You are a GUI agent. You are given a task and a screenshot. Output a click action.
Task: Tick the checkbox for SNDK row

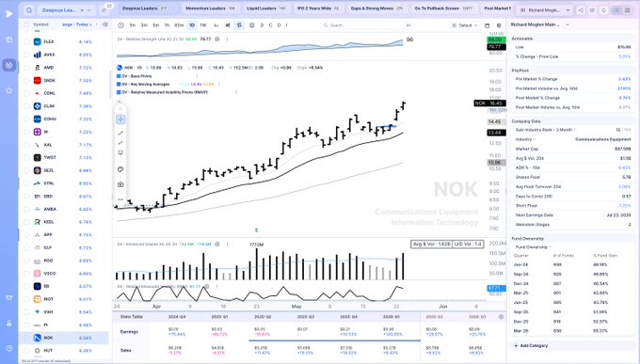click(x=26, y=80)
